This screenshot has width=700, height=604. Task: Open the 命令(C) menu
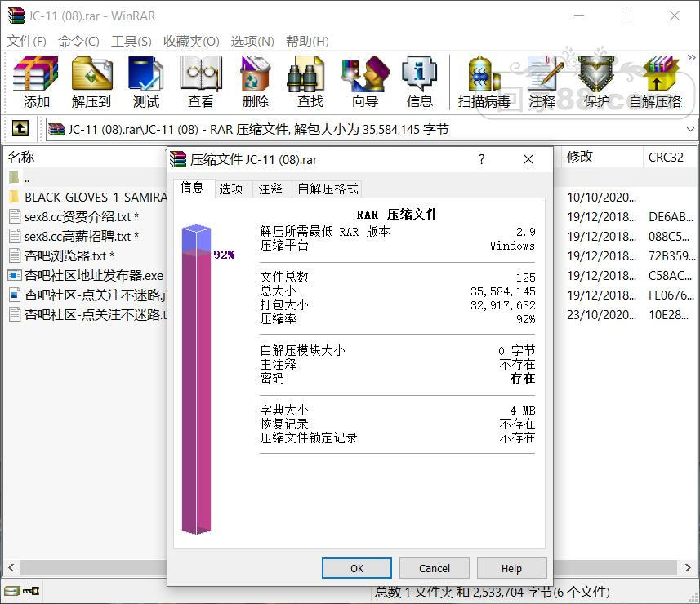point(78,42)
